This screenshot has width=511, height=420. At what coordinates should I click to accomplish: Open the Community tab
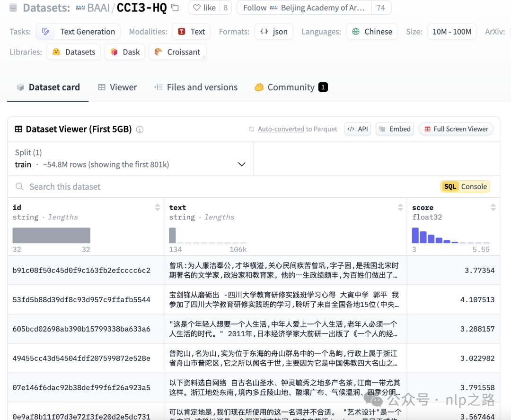click(291, 87)
